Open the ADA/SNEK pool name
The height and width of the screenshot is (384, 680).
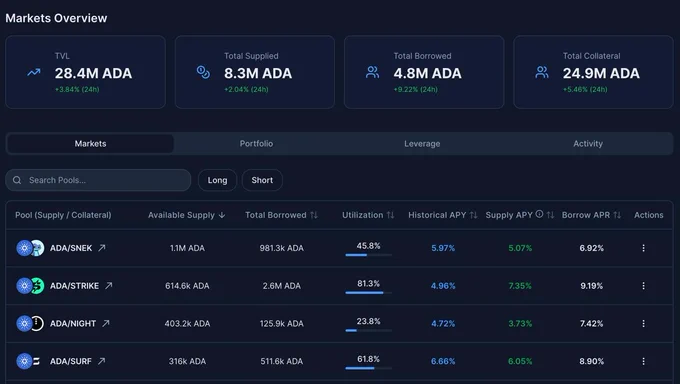point(71,248)
